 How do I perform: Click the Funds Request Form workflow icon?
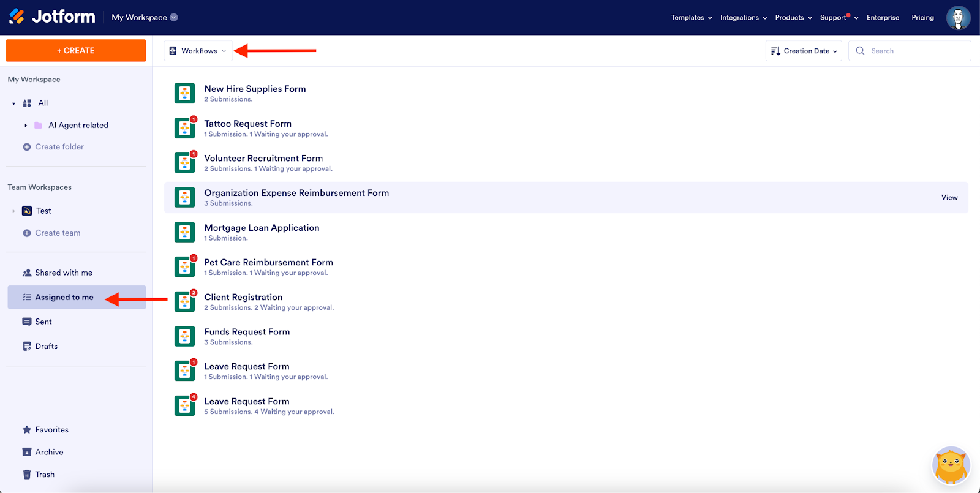[x=184, y=336]
